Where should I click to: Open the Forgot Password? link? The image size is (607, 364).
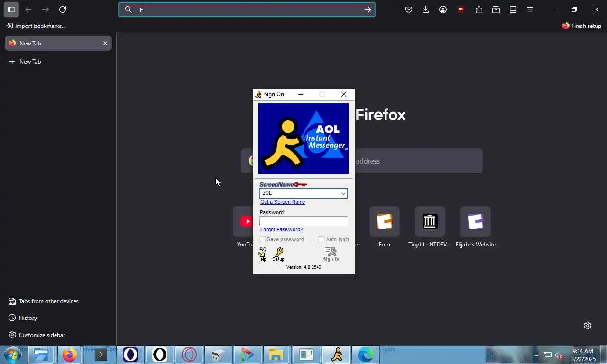(x=282, y=229)
